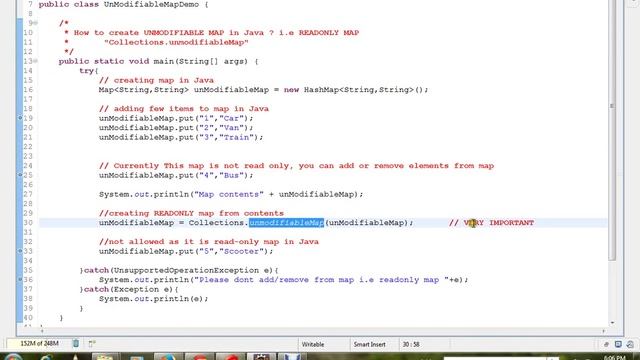640x360 pixels.
Task: Click the highlighted 'unmodifiableMap' method name
Action: pyautogui.click(x=287, y=223)
